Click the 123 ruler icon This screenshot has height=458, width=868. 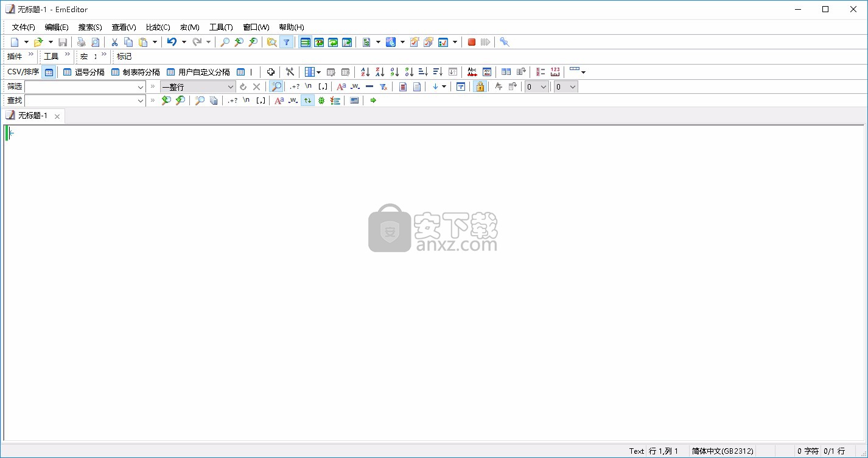pyautogui.click(x=555, y=72)
